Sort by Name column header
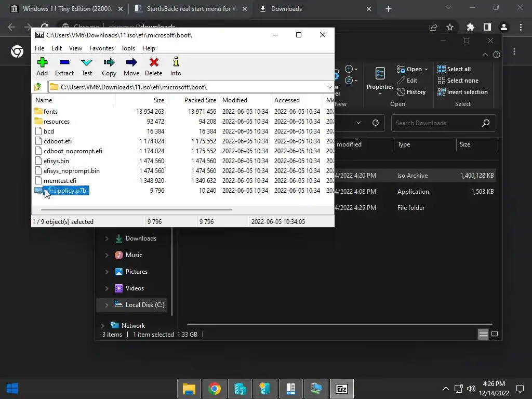This screenshot has height=399, width=532. point(74,100)
